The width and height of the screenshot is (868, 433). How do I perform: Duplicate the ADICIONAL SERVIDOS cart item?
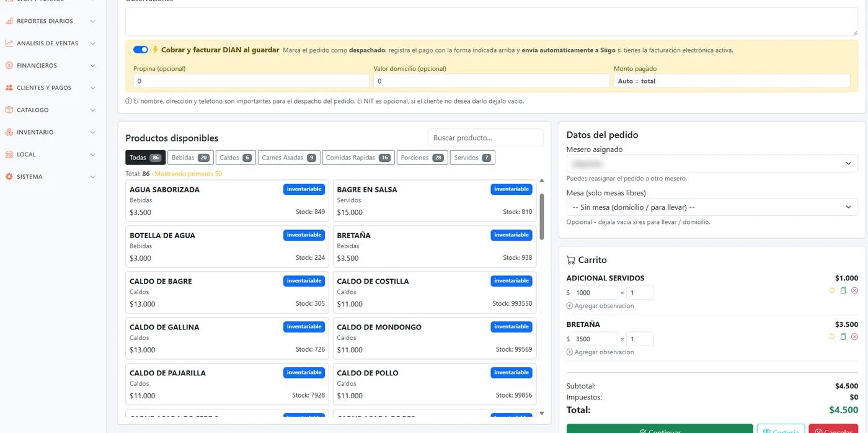[843, 290]
